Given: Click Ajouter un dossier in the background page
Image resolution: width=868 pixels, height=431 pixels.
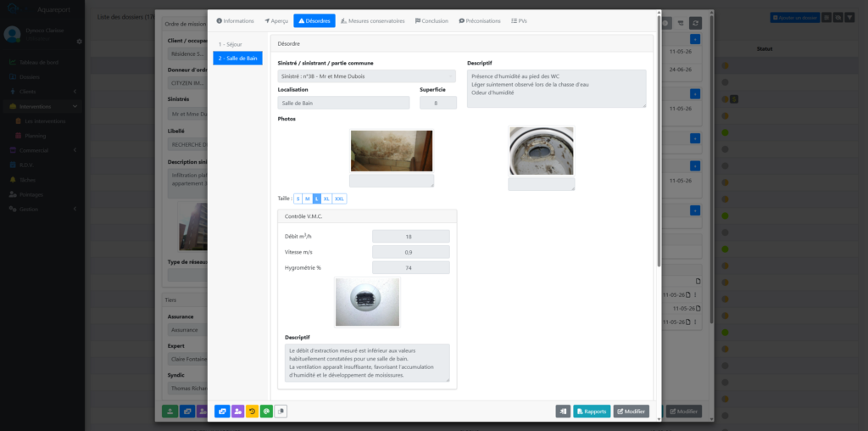Looking at the screenshot, I should (x=794, y=18).
